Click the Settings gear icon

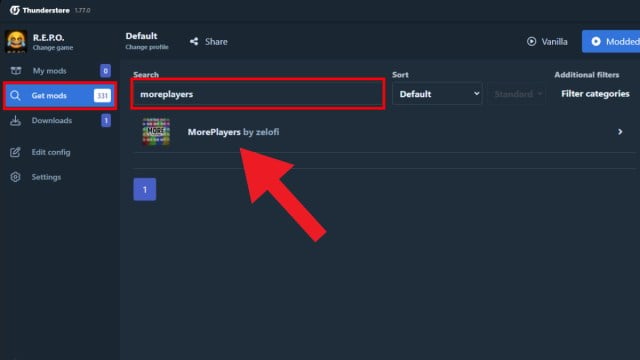[15, 177]
